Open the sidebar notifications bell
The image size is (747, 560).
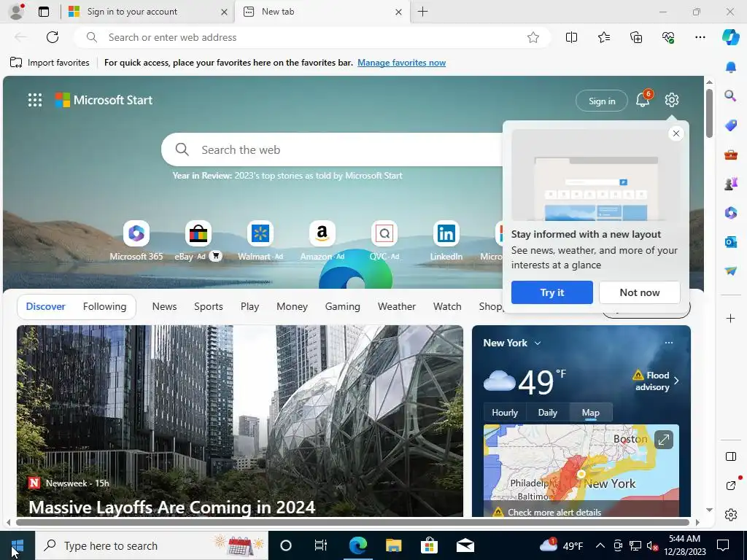point(730,66)
